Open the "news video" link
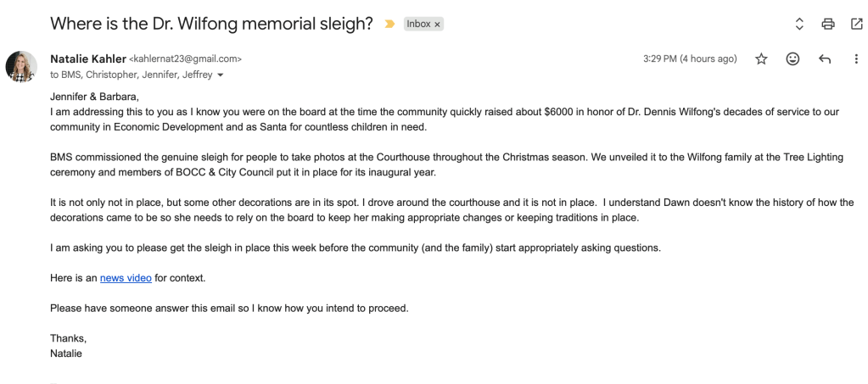Screen dimensions: 868x384 coord(126,278)
